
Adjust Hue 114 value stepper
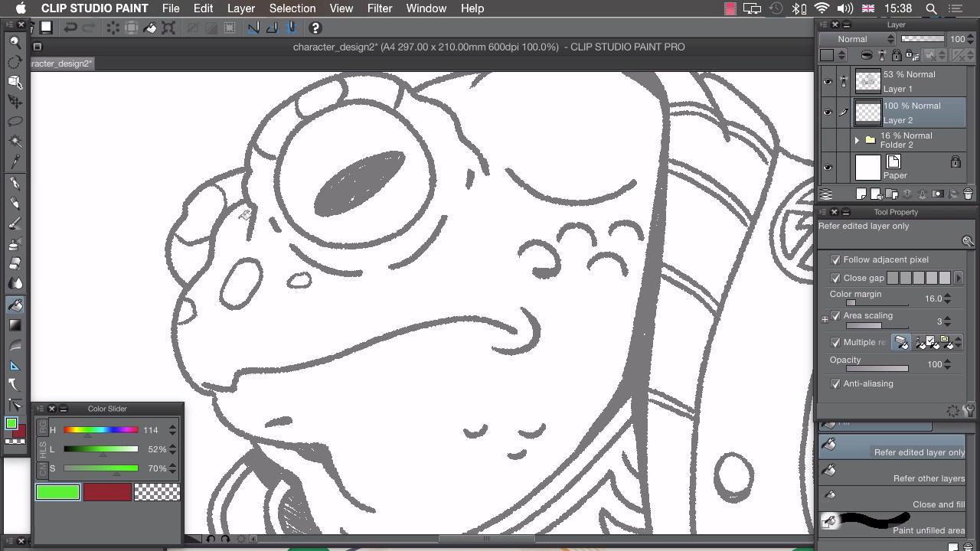pos(172,430)
